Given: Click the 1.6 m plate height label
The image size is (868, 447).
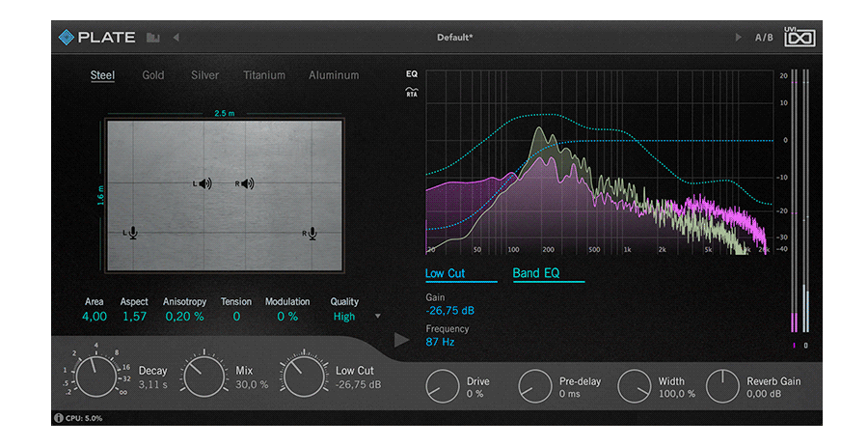Looking at the screenshot, I should click(x=100, y=196).
